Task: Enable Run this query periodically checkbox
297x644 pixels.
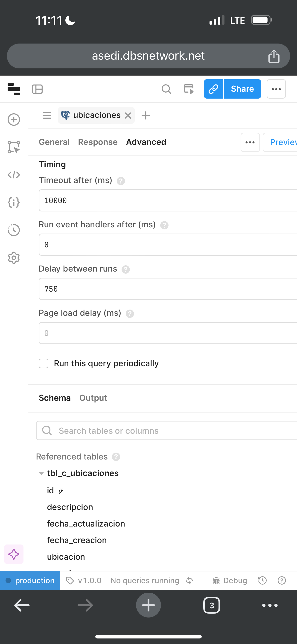Action: 44,363
